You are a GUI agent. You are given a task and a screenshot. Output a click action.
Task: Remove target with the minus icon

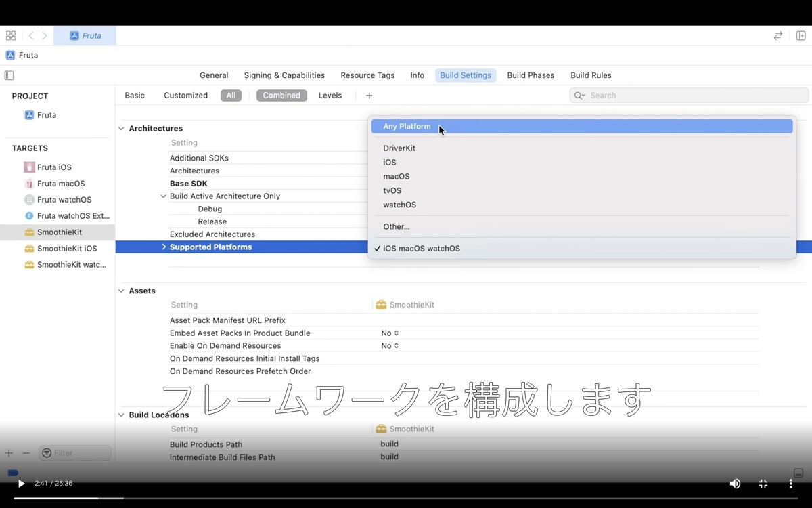click(x=26, y=453)
